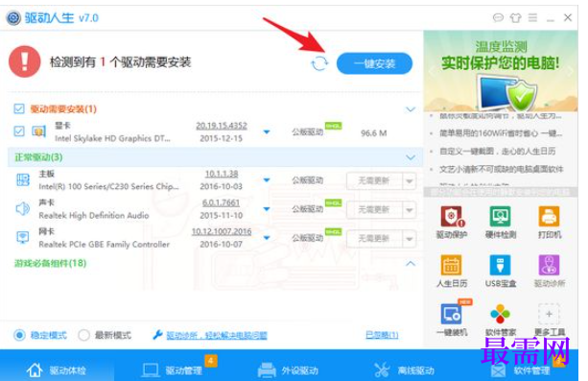Open the 人生日历 tool

click(452, 271)
